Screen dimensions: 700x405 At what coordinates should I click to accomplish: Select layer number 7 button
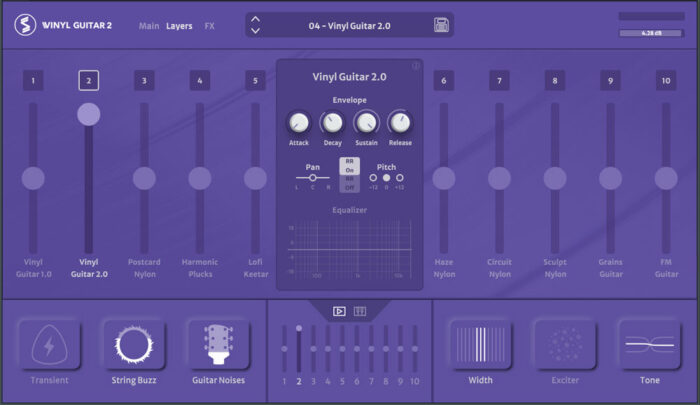coord(499,80)
